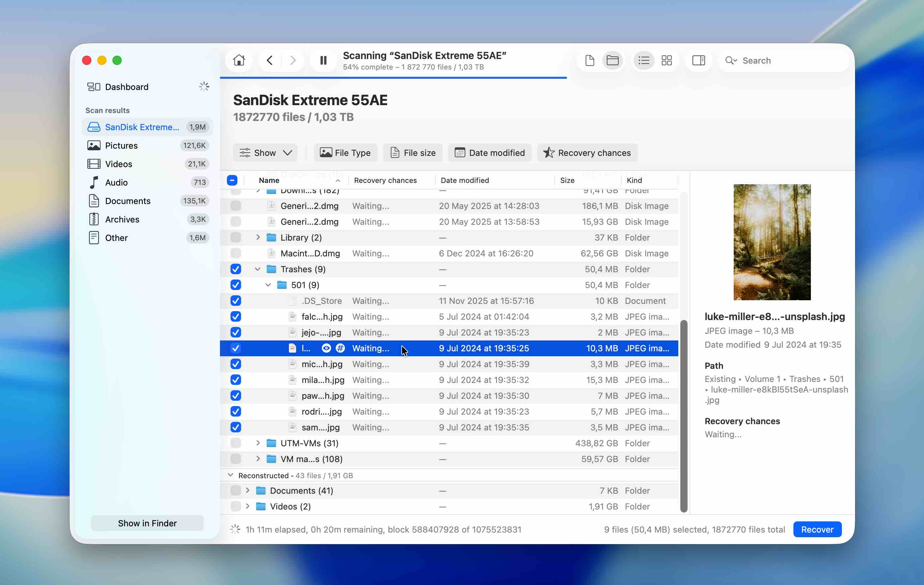The image size is (924, 585).
Task: Click Show in Finder button
Action: click(x=147, y=523)
